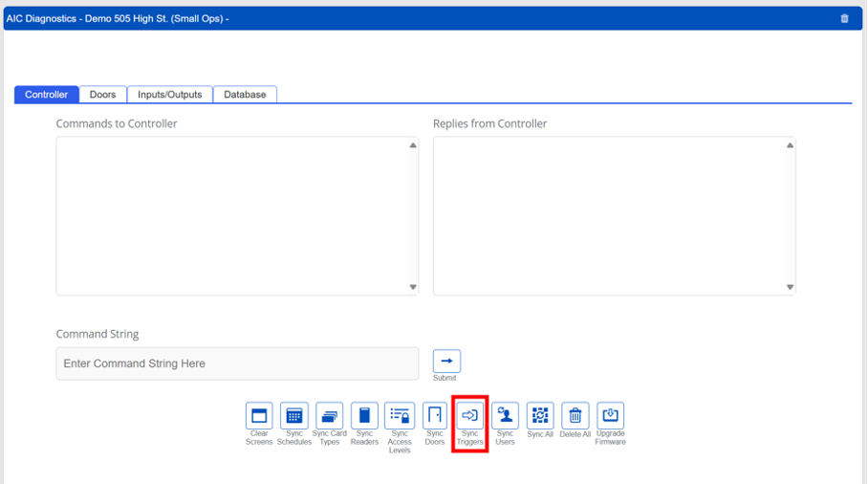Open the Inputs/Outputs tab
868x484 pixels.
click(170, 95)
